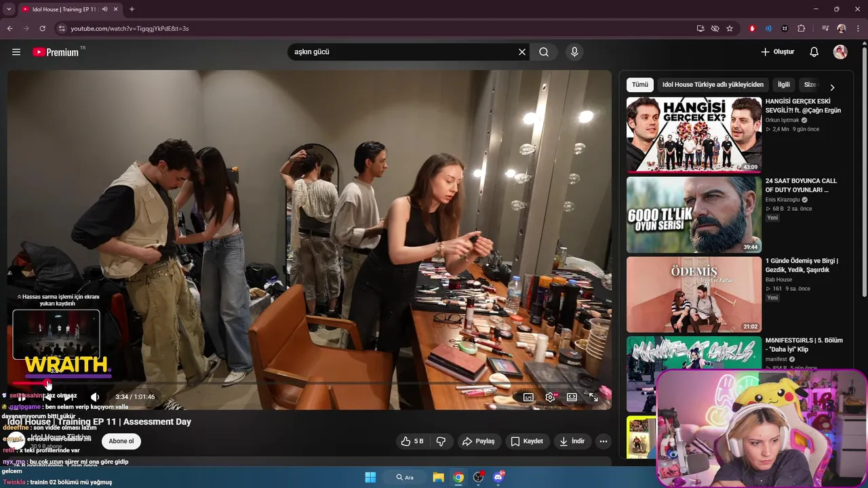
Task: Toggle fullscreen in the video player
Action: tap(593, 397)
